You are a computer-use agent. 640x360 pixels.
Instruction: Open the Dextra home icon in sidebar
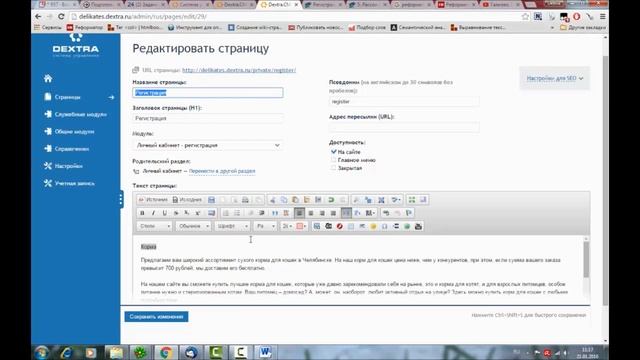(x=48, y=78)
